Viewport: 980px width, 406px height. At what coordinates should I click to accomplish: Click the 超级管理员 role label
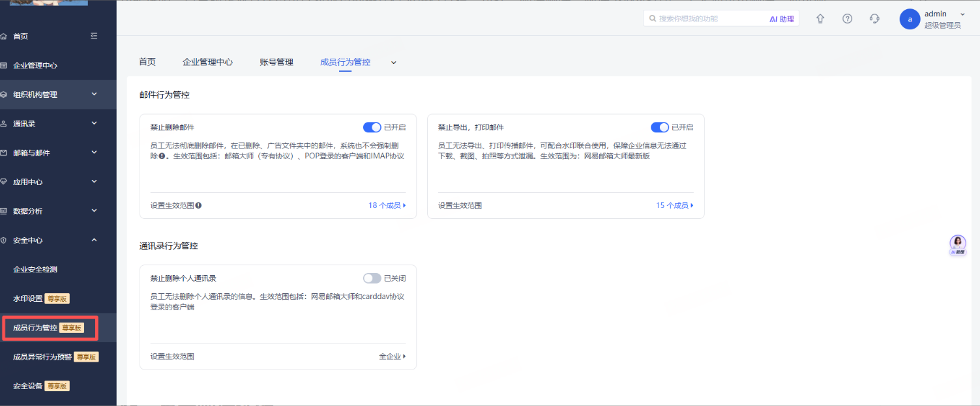pos(942,25)
